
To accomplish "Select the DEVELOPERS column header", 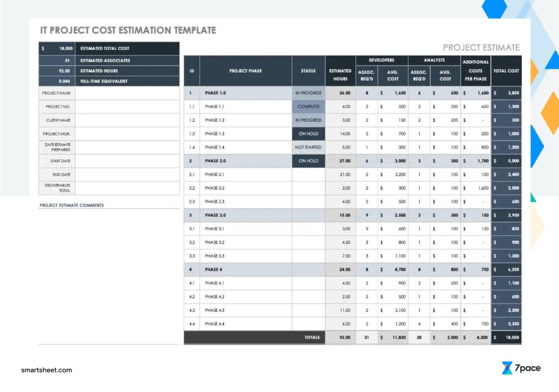I will (382, 60).
